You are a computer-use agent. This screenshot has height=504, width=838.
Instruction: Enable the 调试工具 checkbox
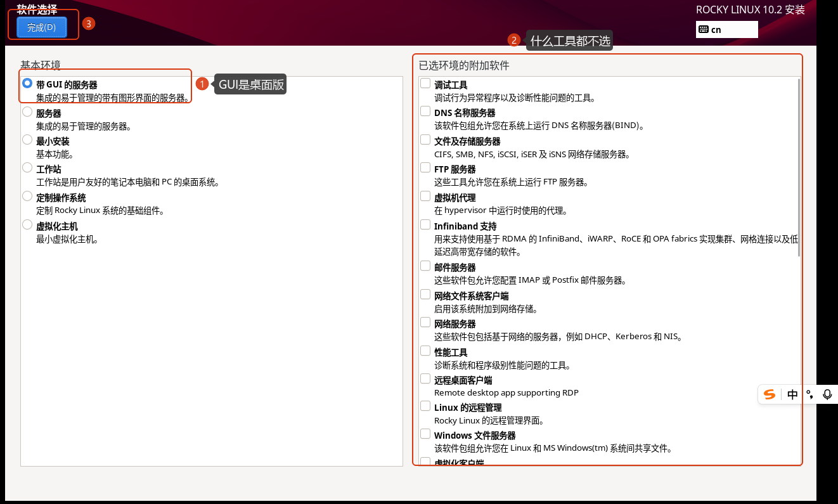click(x=425, y=84)
